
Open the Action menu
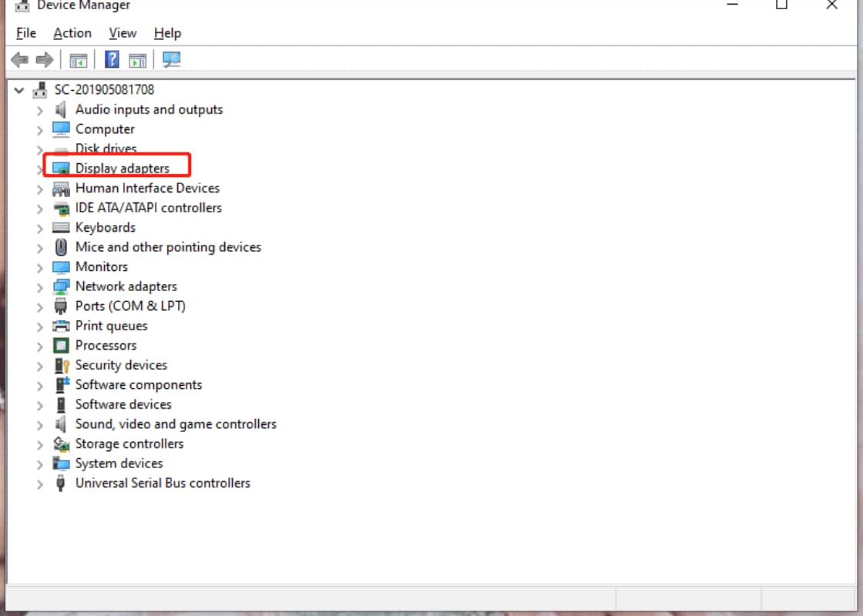coord(72,33)
